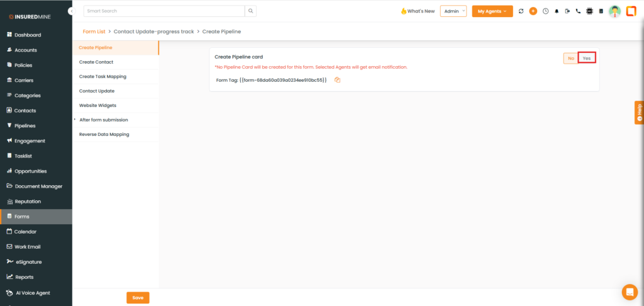Click the refresh sync icon in header
The width and height of the screenshot is (644, 306).
click(x=521, y=11)
